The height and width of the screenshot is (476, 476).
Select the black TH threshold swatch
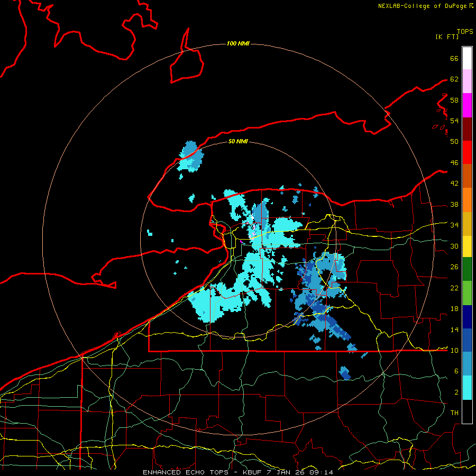click(x=467, y=411)
